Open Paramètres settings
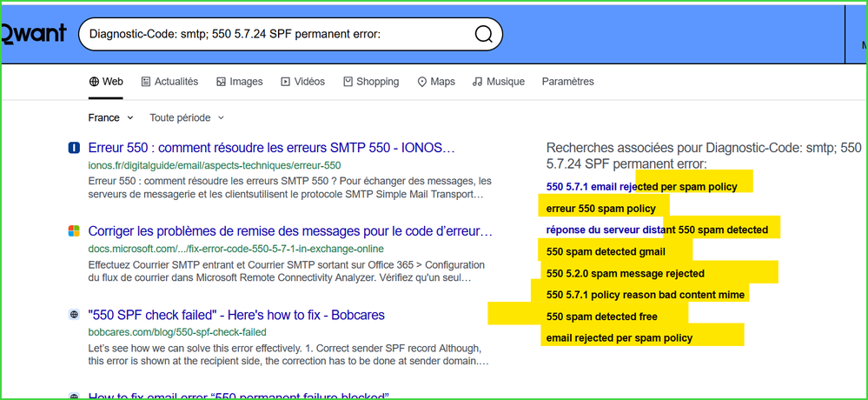Screen dimensions: 868x400 [568, 82]
